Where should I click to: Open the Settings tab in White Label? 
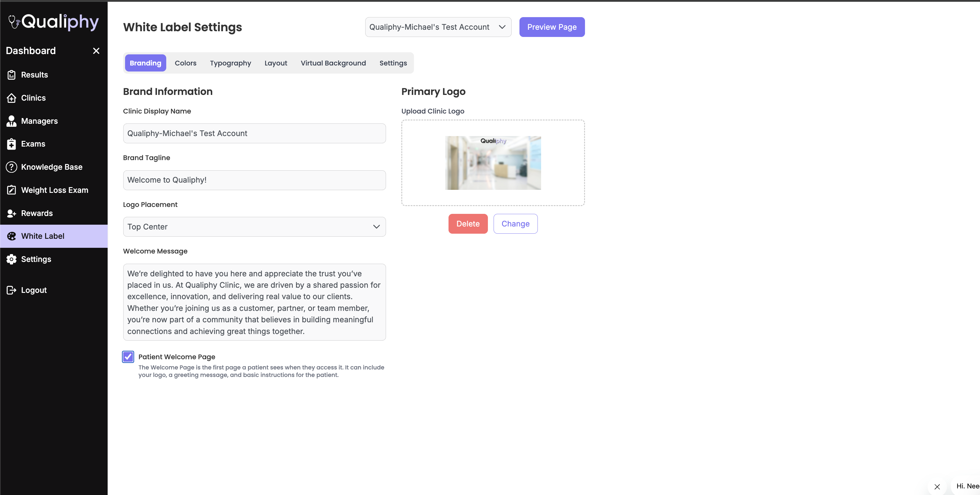pos(393,63)
